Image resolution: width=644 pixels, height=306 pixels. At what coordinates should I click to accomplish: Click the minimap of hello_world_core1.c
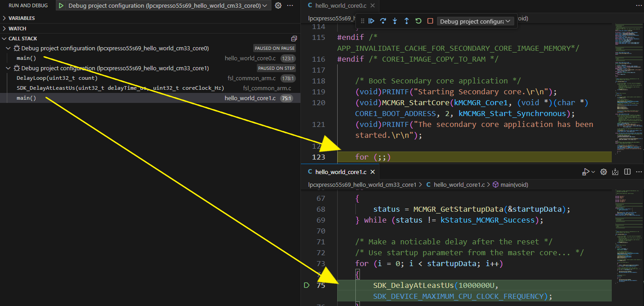point(629,240)
